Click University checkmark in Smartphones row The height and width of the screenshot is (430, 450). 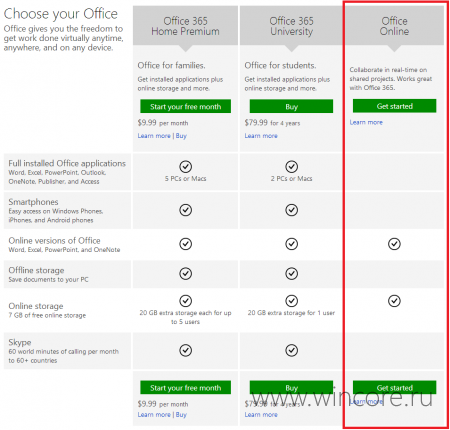[x=291, y=210]
